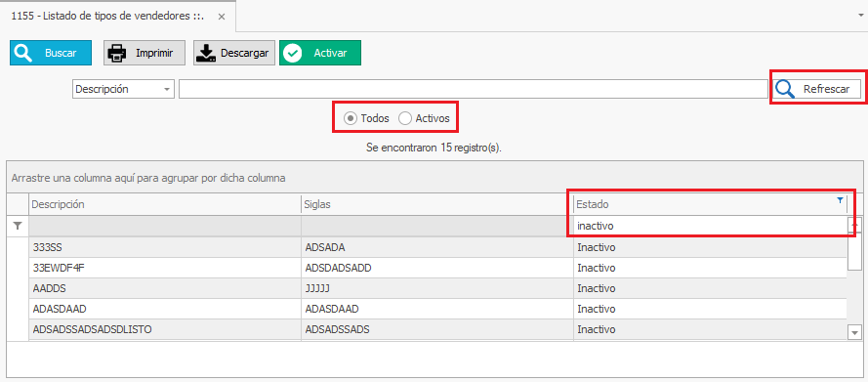This screenshot has height=382, width=868.
Task: Select the row 33EWDF4F
Action: point(437,268)
